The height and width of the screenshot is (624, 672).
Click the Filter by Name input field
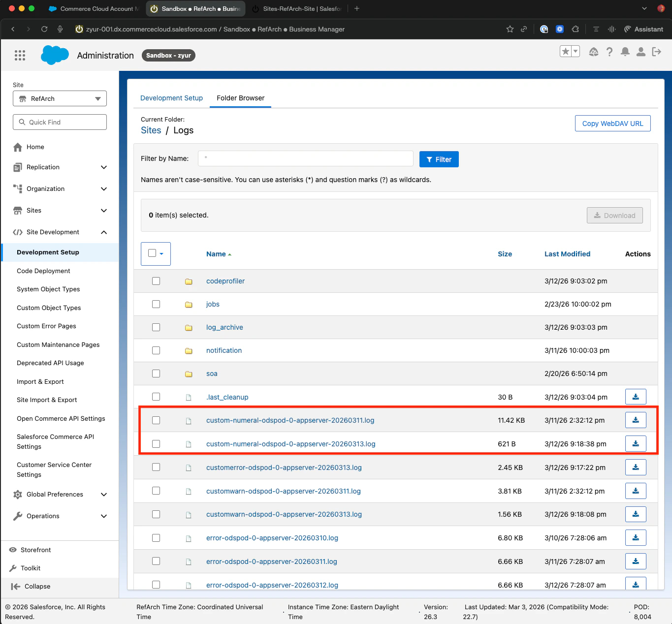click(x=305, y=158)
